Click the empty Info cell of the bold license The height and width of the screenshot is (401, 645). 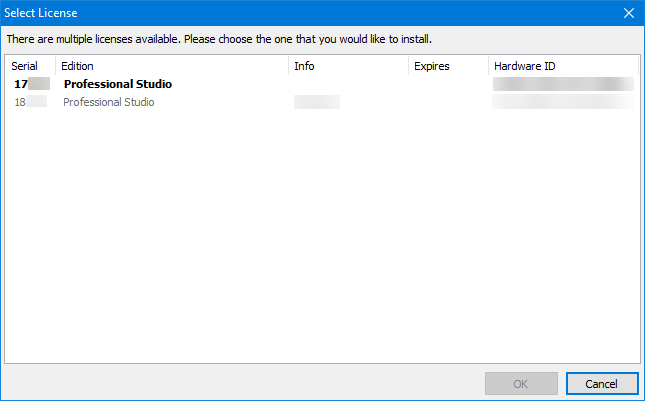(x=347, y=84)
